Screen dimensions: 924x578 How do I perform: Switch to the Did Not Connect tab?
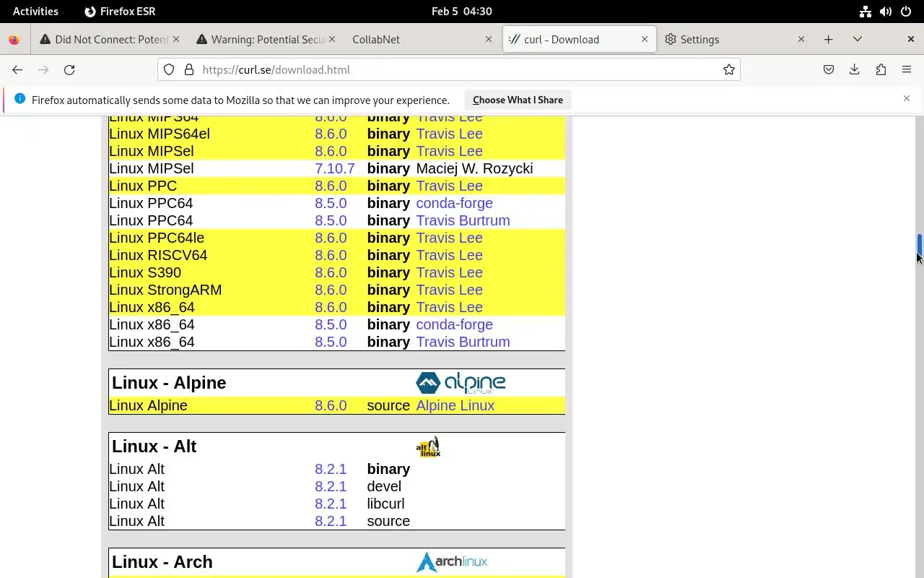110,40
